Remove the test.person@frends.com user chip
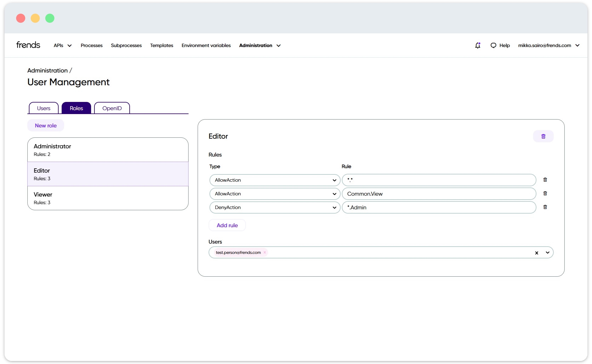This screenshot has height=364, width=592. (264, 252)
